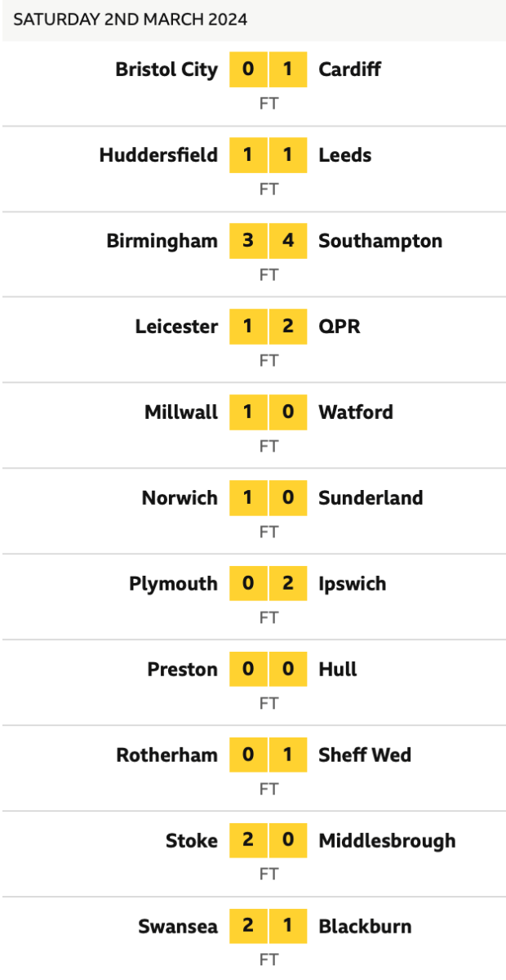This screenshot has height=980, width=506.
Task: Open the Middlesbrough team link
Action: click(387, 841)
